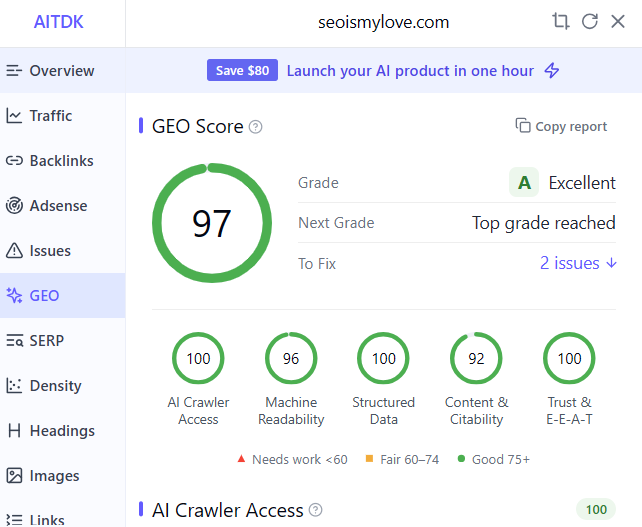Go to the Overview section
642x527 pixels.
tap(63, 70)
